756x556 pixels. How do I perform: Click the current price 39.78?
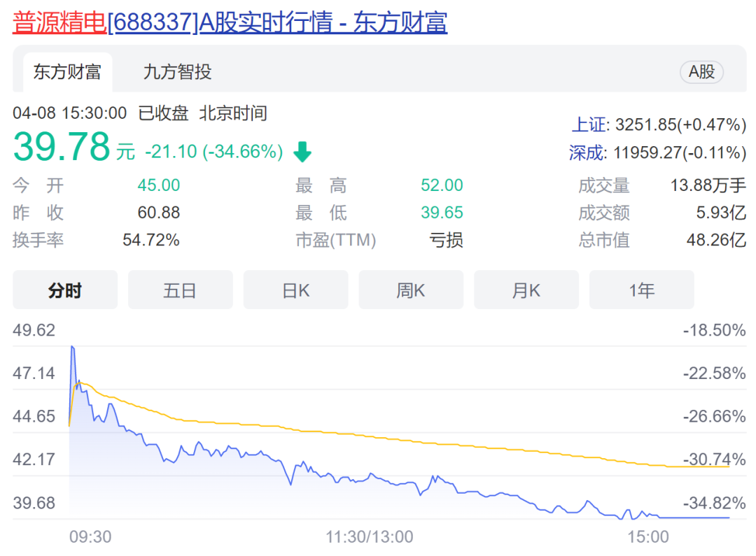[62, 146]
